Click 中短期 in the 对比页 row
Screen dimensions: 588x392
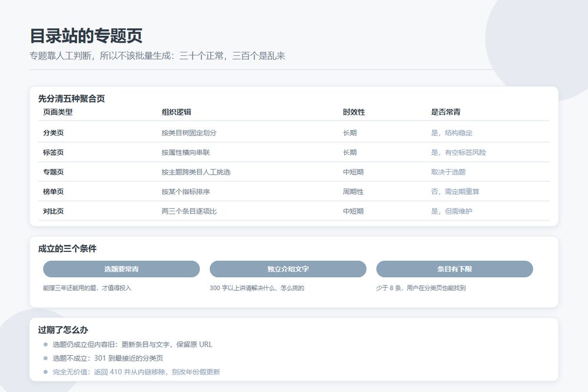tap(353, 211)
